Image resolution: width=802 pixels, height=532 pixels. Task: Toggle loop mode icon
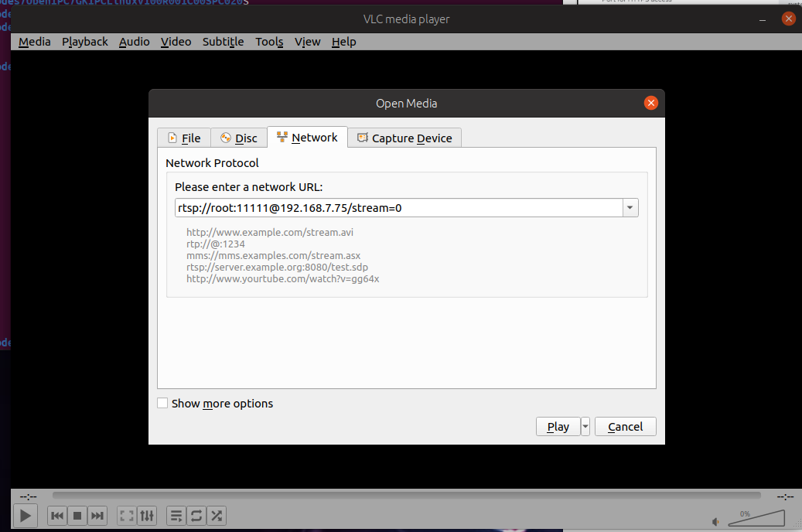(x=196, y=516)
